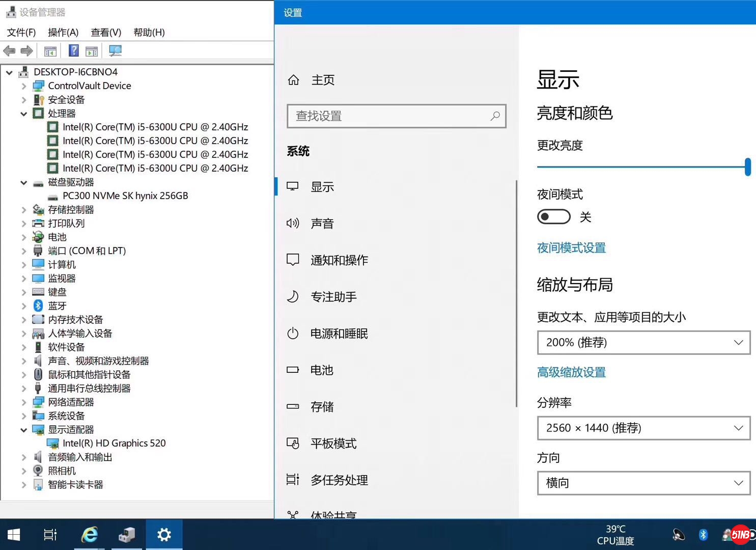
Task: Open the 操作(A) menu
Action: click(63, 33)
